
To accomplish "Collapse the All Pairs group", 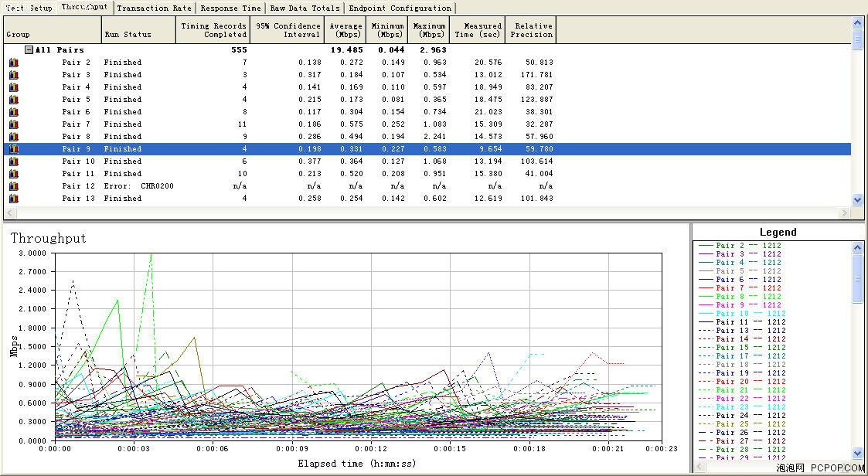I will [x=29, y=49].
